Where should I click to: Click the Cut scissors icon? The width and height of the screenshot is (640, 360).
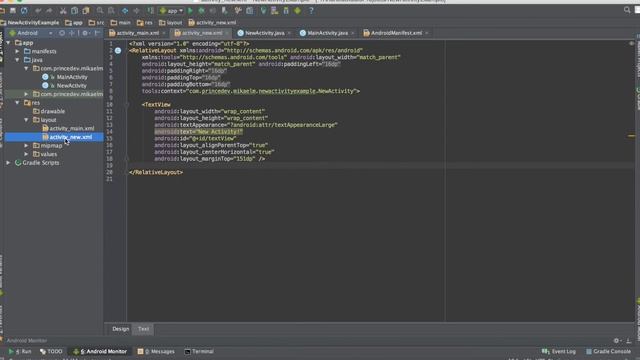[63, 11]
